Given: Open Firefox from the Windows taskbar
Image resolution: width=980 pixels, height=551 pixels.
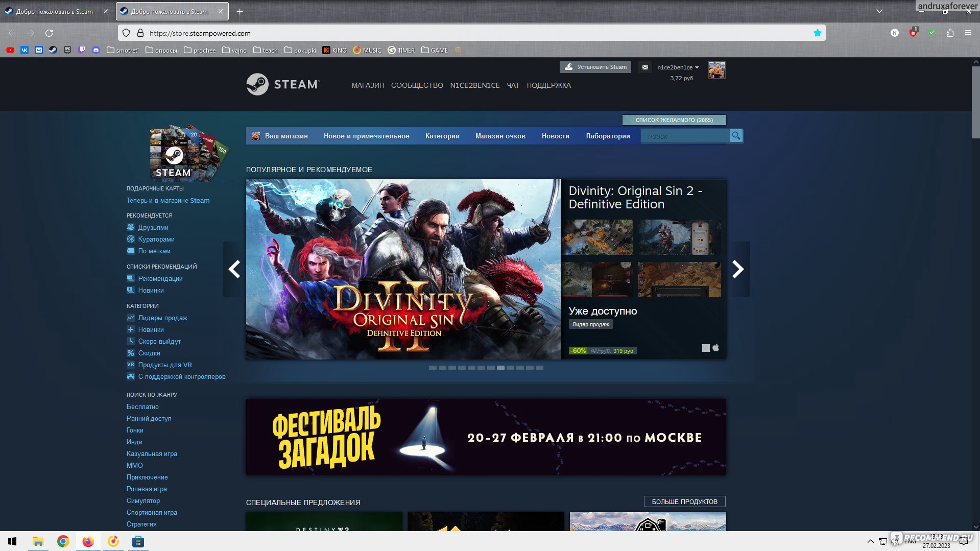Looking at the screenshot, I should pyautogui.click(x=88, y=541).
